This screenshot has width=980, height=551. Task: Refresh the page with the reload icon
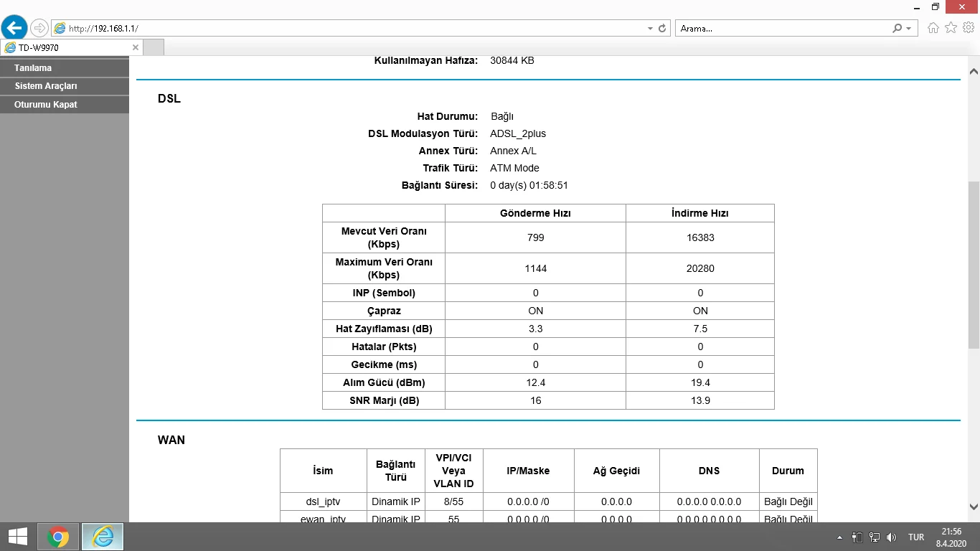click(x=662, y=29)
